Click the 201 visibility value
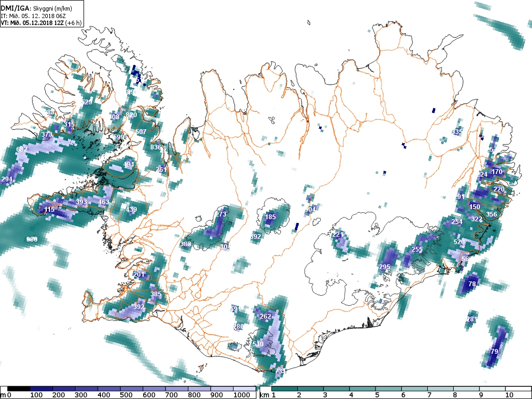This screenshot has height=399, width=532. [139, 274]
